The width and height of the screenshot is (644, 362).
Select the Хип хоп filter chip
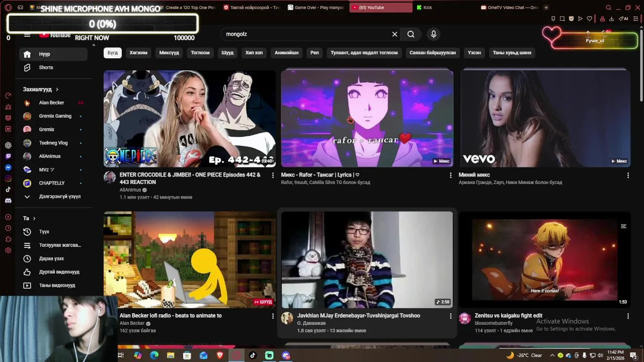coord(254,53)
